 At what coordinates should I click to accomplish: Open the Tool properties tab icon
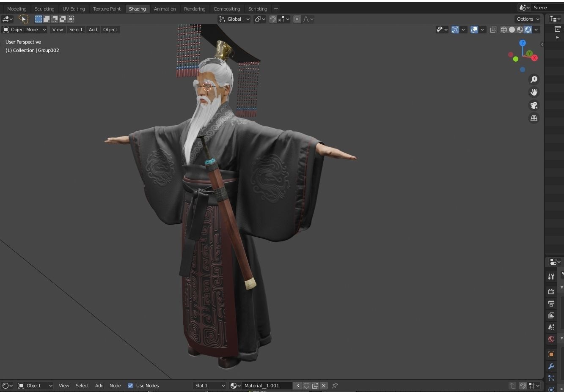[x=551, y=277]
